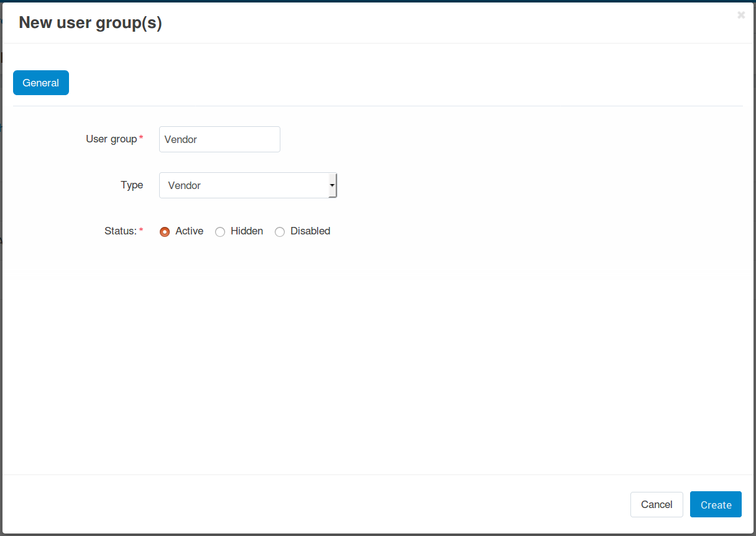Edit the User group name field
Image resolution: width=756 pixels, height=536 pixels.
(219, 139)
